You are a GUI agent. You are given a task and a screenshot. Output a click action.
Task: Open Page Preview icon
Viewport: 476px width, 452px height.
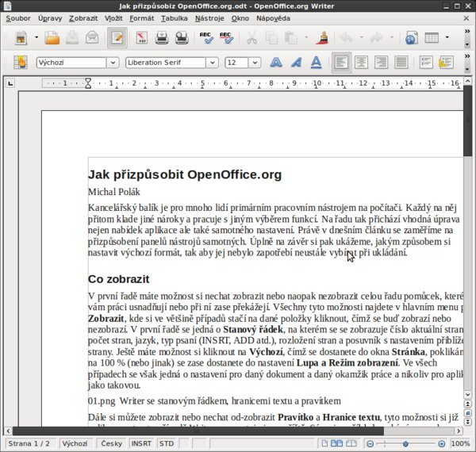coord(182,37)
